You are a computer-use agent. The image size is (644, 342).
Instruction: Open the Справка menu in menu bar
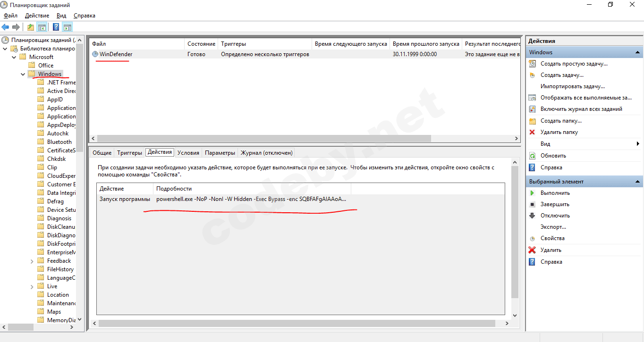(x=85, y=16)
